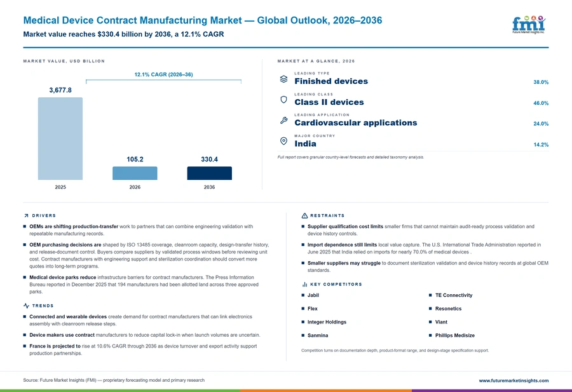Click the 'TRENDS' section heading

pos(43,306)
